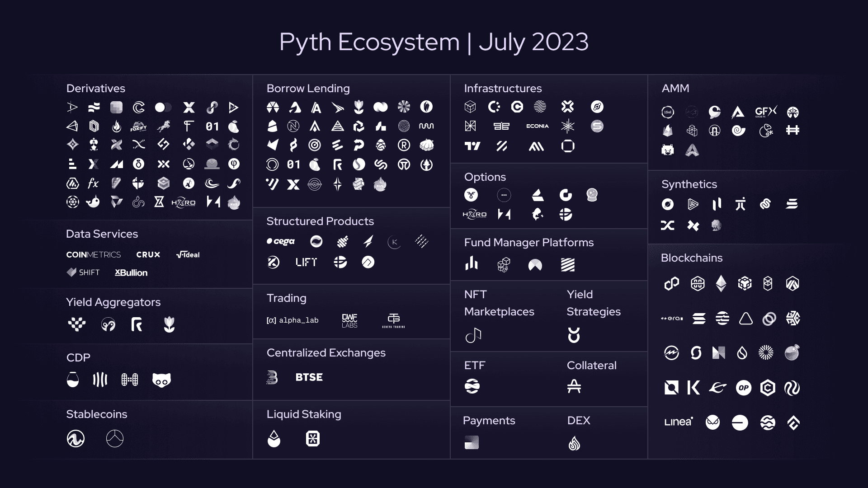Click the square X logo under Liquid Staking

point(313,439)
